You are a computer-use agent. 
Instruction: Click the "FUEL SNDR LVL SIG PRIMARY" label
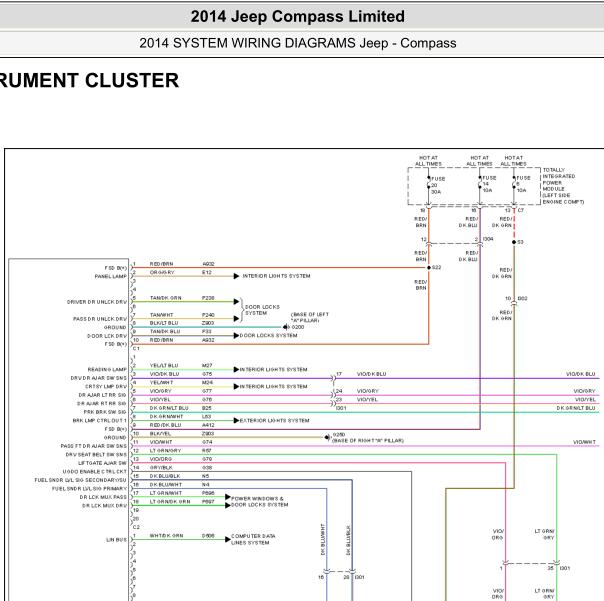coord(89,489)
